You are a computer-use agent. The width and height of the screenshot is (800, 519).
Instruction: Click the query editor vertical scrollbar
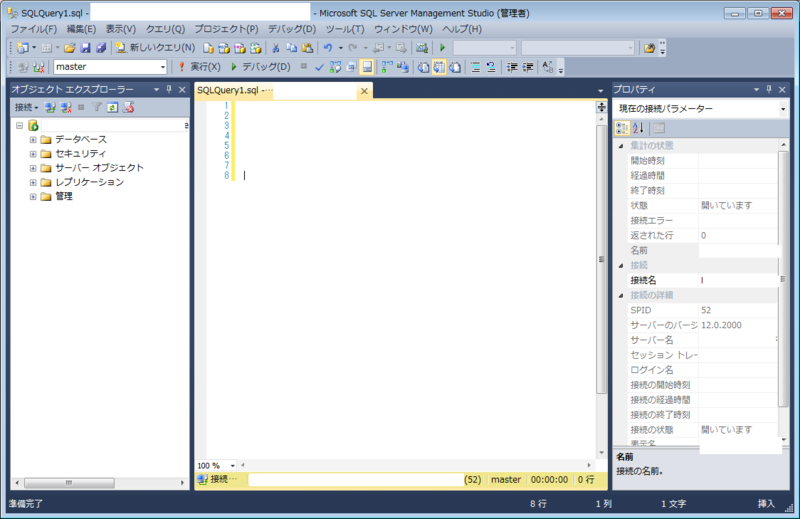click(x=602, y=260)
